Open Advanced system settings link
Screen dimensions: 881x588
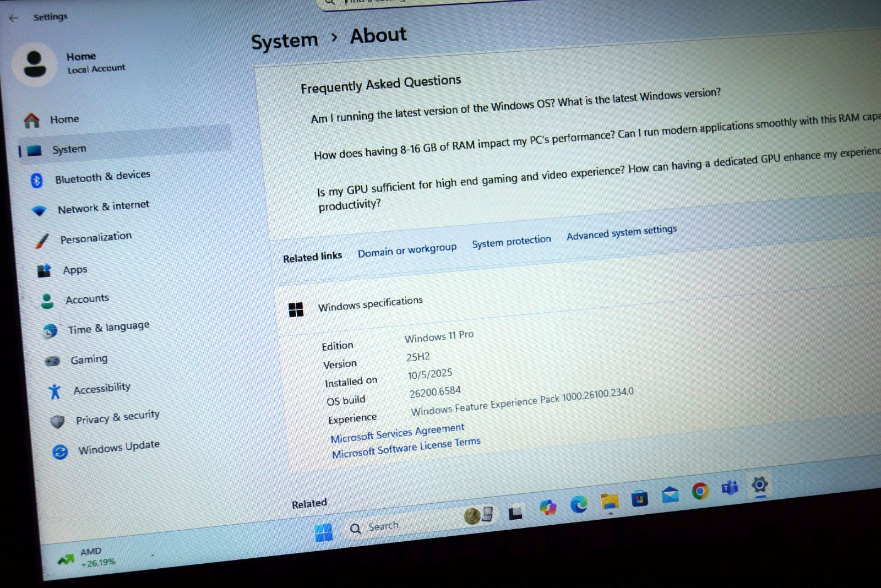[x=622, y=232]
